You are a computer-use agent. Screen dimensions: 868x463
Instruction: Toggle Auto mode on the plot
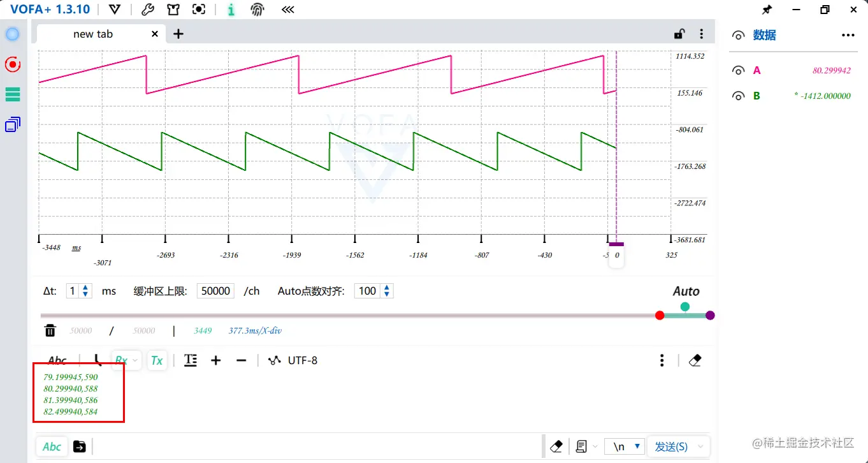tap(686, 291)
